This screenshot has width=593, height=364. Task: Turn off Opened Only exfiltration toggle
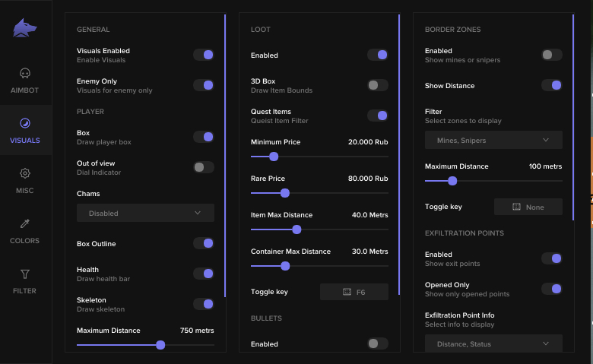551,289
